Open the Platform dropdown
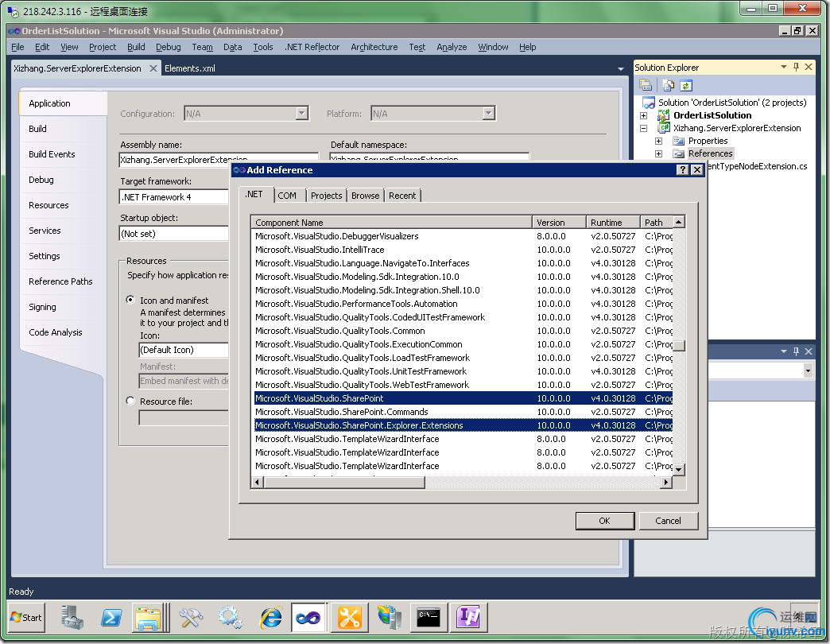Image resolution: width=830 pixels, height=644 pixels. [489, 113]
